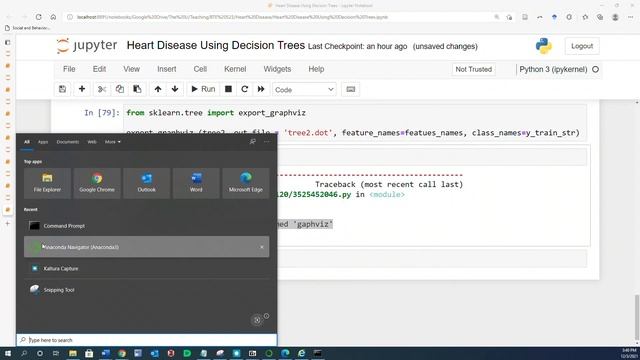Image resolution: width=640 pixels, height=360 pixels.
Task: Launch Microsoft Edge from top apps
Action: (x=246, y=183)
